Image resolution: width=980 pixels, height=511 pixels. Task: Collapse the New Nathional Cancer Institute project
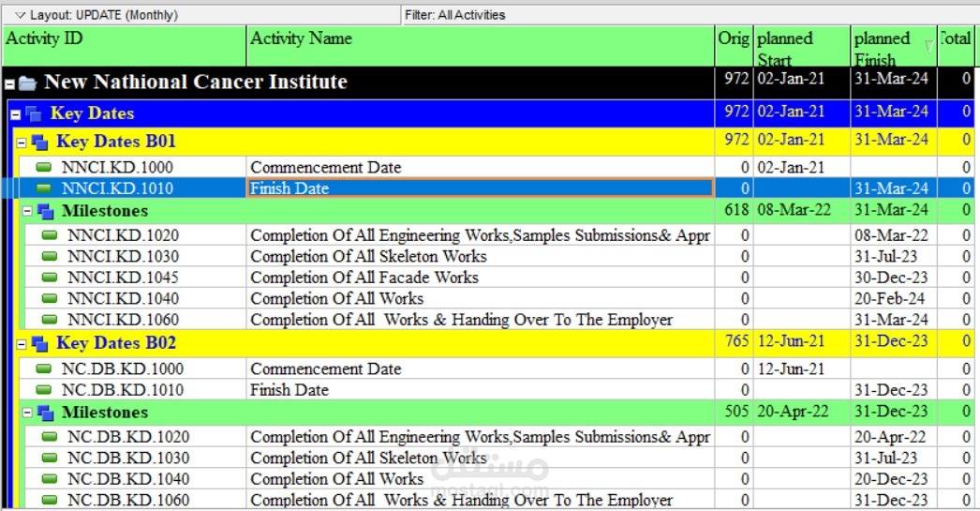pos(10,83)
